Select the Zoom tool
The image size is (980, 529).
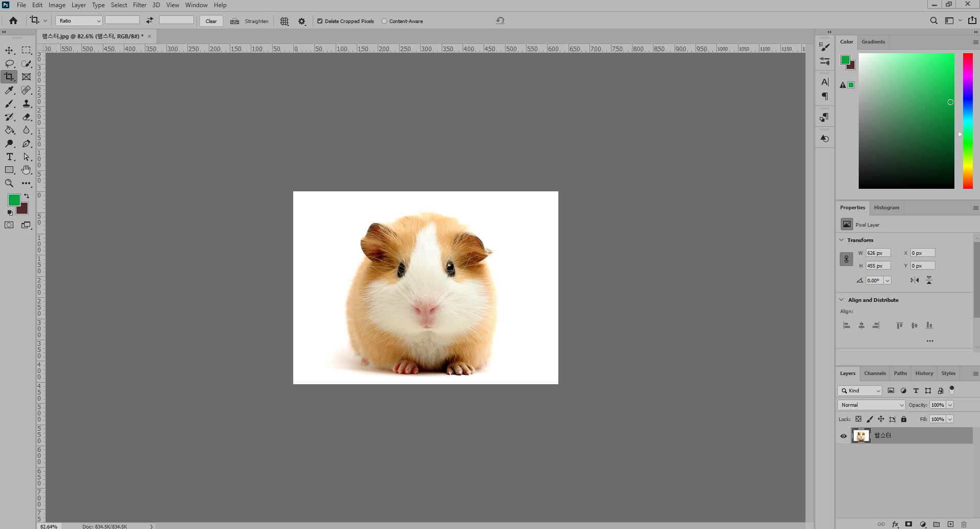[x=9, y=183]
